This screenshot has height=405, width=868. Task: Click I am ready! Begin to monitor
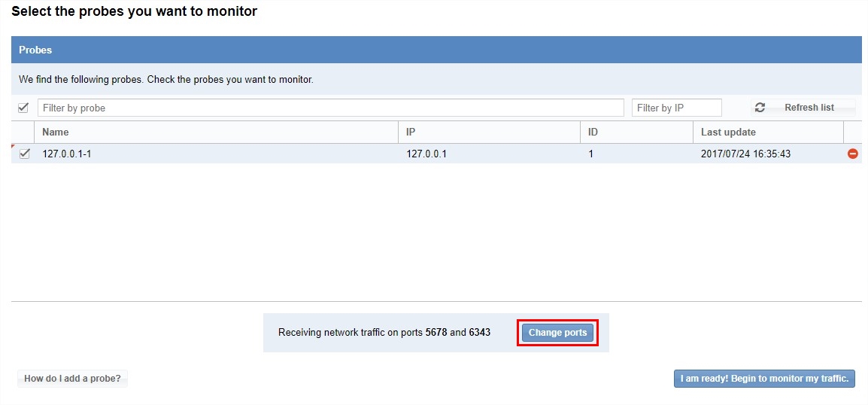(x=764, y=379)
